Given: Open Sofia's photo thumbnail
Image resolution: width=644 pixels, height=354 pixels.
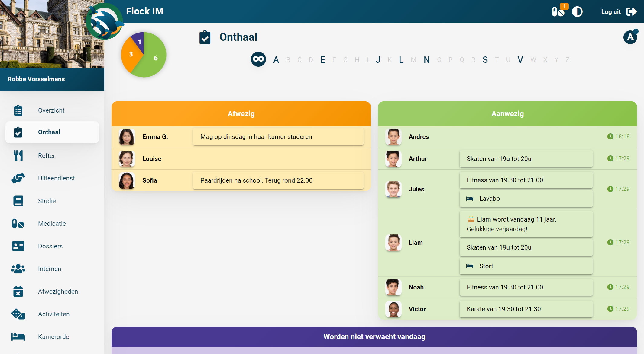Looking at the screenshot, I should [127, 180].
